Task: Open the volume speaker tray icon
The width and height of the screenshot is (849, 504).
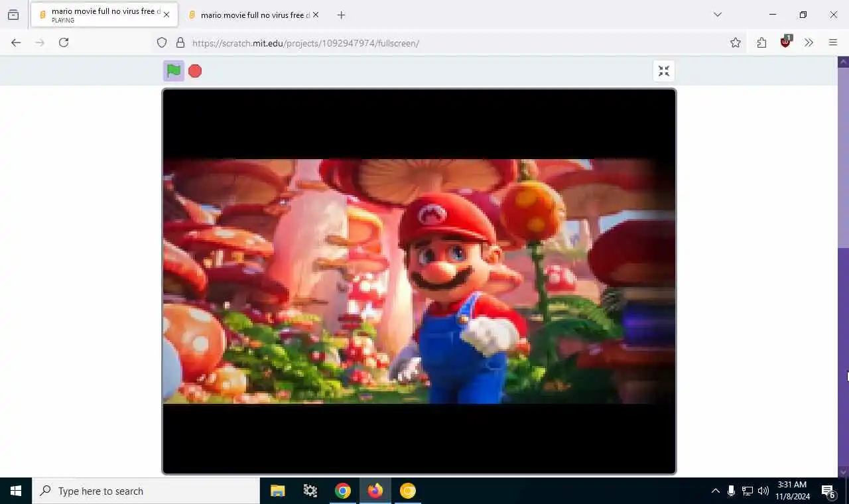Action: click(763, 491)
